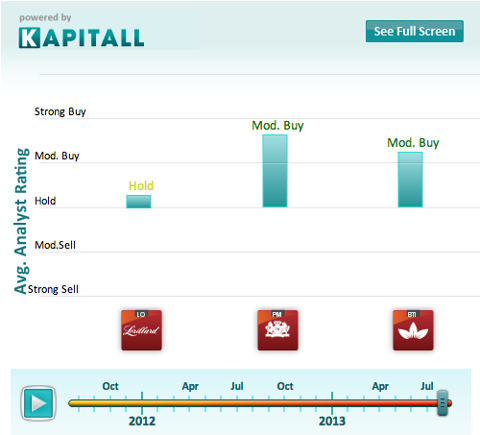Select the Lorillard Hold rating bar
Image resolution: width=480 pixels, height=435 pixels.
pyautogui.click(x=139, y=201)
